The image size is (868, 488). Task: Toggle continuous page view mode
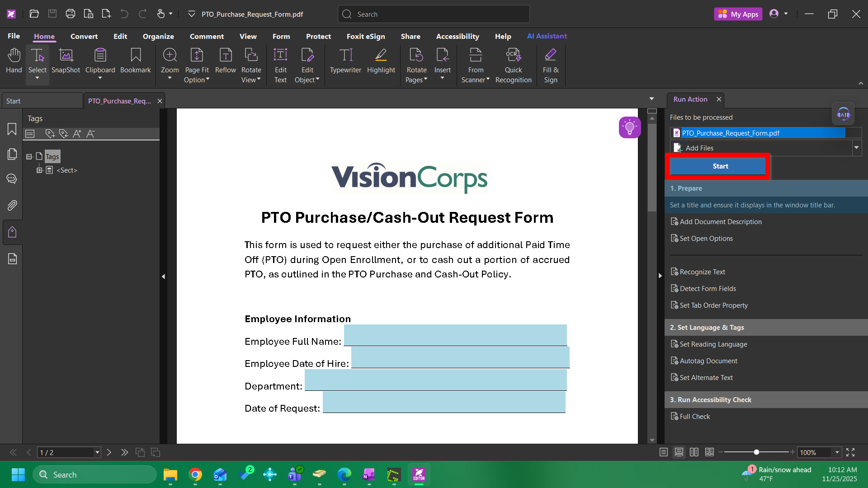click(679, 452)
